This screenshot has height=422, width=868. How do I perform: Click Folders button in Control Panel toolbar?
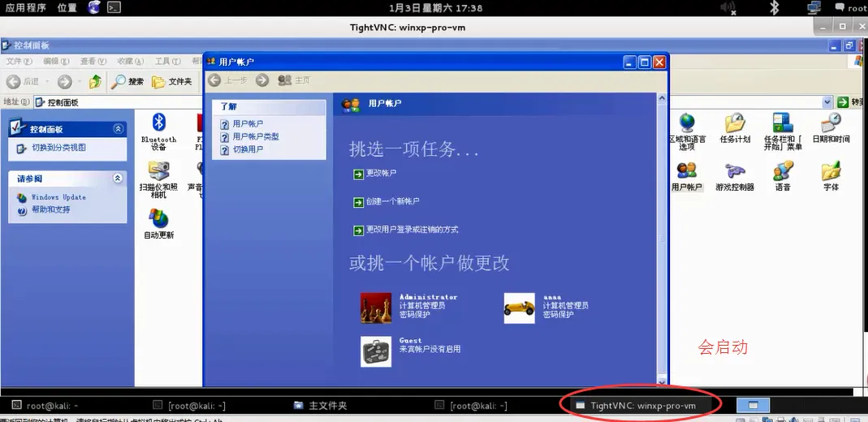172,82
